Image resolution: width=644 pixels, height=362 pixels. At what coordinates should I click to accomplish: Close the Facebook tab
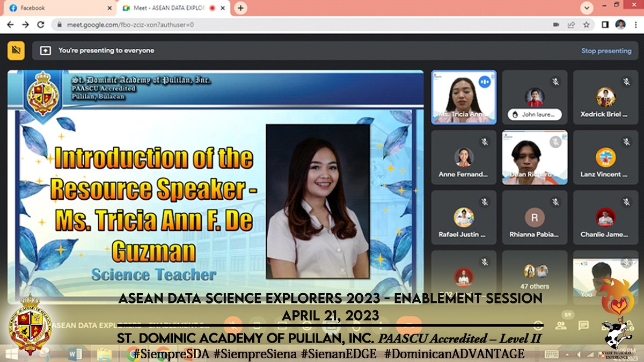(109, 8)
